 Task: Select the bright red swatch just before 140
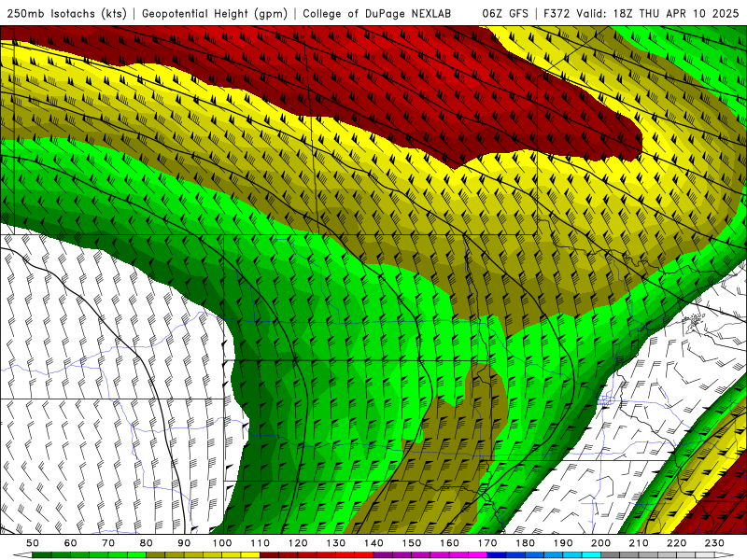point(364,555)
